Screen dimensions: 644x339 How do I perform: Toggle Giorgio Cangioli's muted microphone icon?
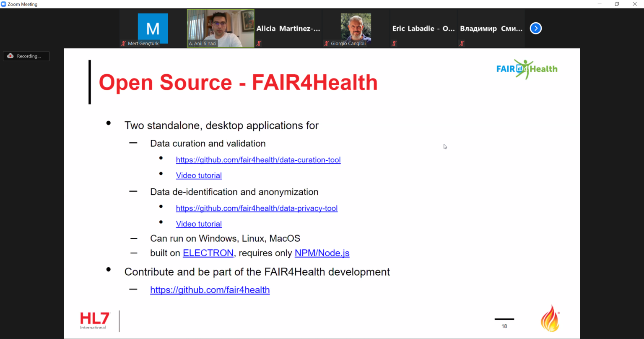coord(326,43)
